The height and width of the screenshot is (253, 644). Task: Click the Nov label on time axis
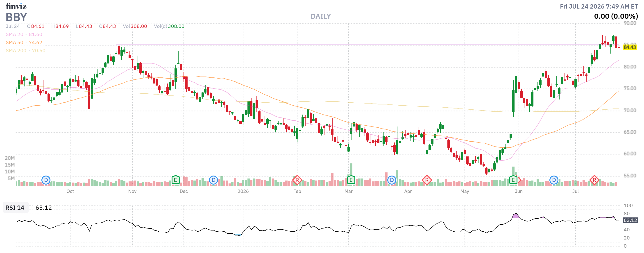132,191
